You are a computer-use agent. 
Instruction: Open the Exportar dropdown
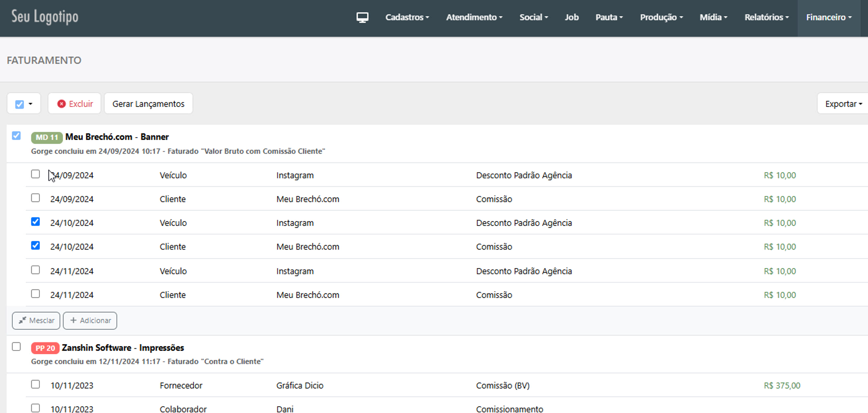[x=843, y=104]
